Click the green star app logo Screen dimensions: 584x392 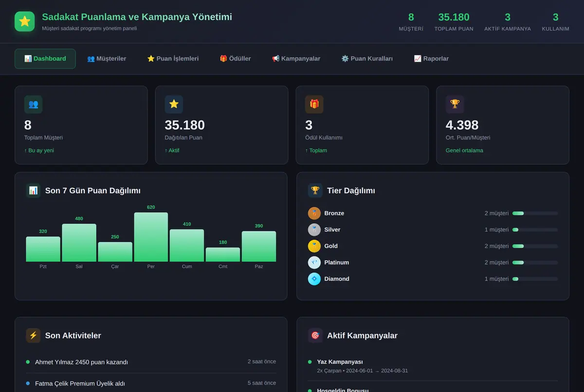click(x=25, y=21)
